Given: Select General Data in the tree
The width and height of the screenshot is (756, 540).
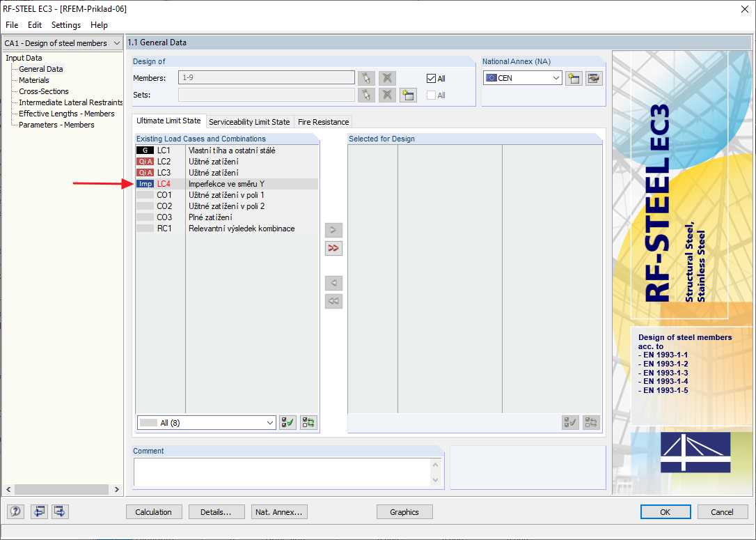Looking at the screenshot, I should coord(41,69).
